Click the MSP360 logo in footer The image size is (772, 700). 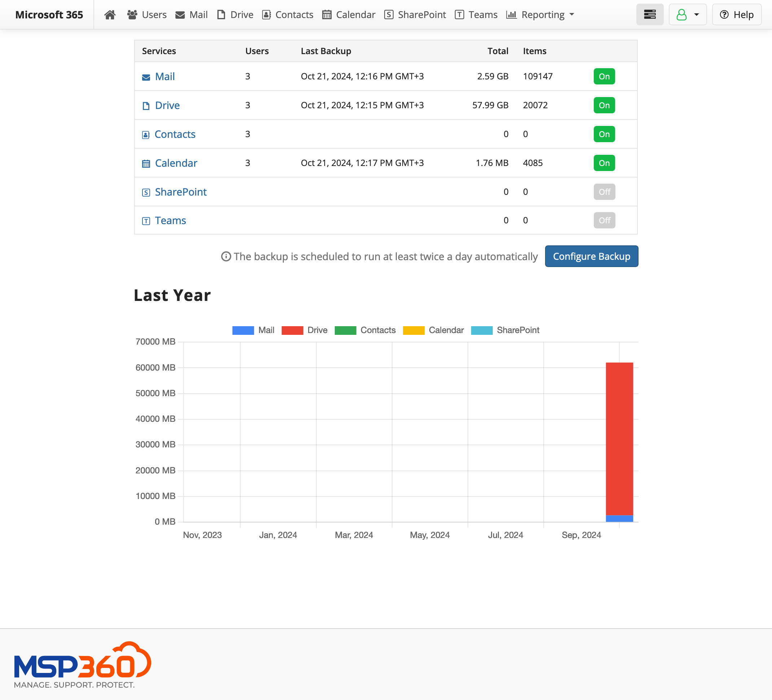(82, 664)
